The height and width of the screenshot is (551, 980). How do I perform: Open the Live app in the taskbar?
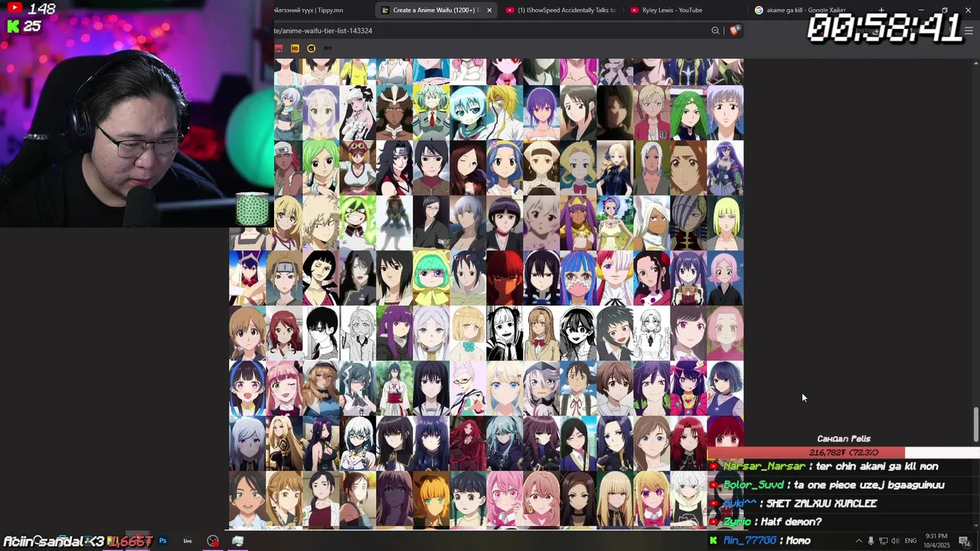coord(188,541)
